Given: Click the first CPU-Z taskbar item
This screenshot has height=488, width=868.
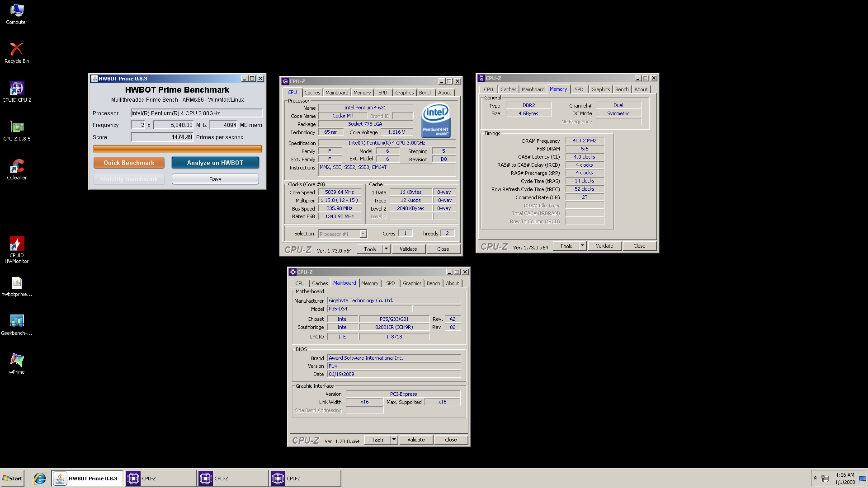Looking at the screenshot, I should click(160, 479).
